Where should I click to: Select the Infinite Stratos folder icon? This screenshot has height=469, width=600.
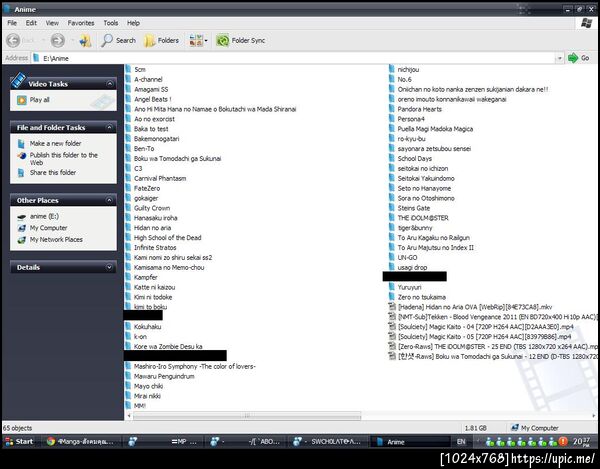coord(128,248)
